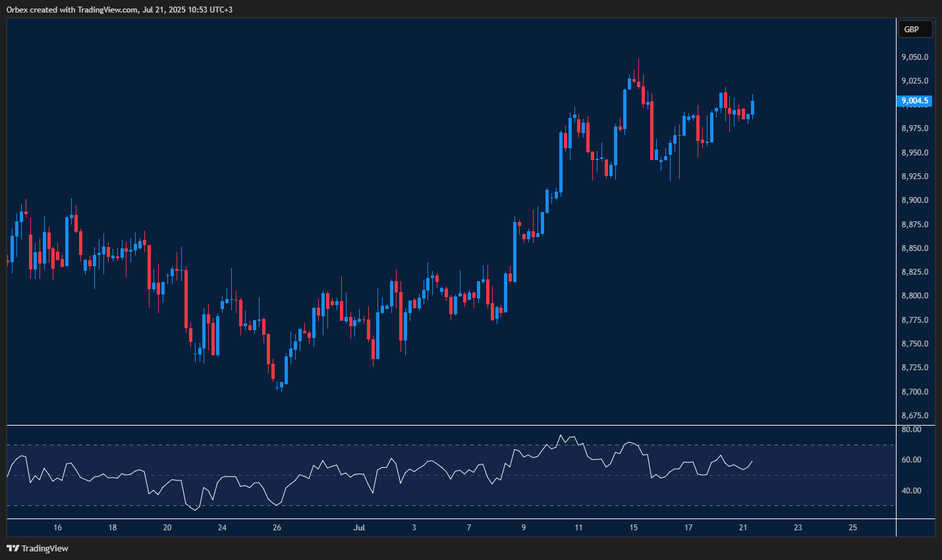This screenshot has height=560, width=942.
Task: Click the most recent blue candle
Action: coord(752,107)
